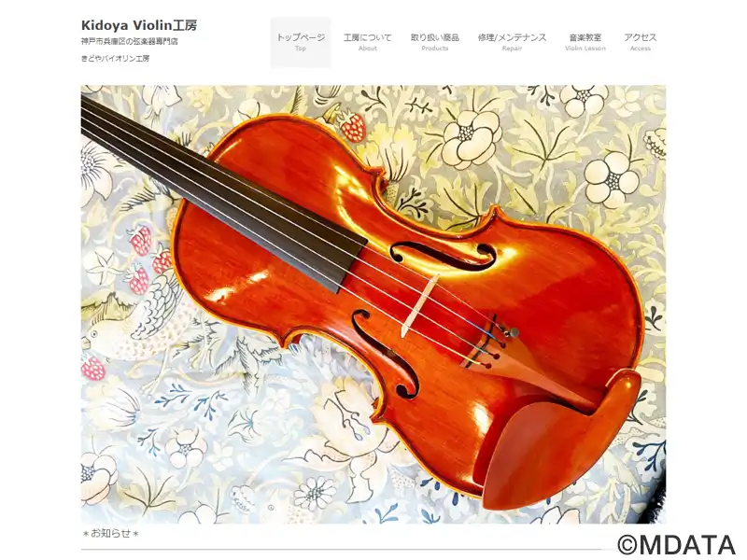The width and height of the screenshot is (747, 560).
Task: Click the きどやバイオリン工房 subtitle text
Action: click(x=115, y=59)
